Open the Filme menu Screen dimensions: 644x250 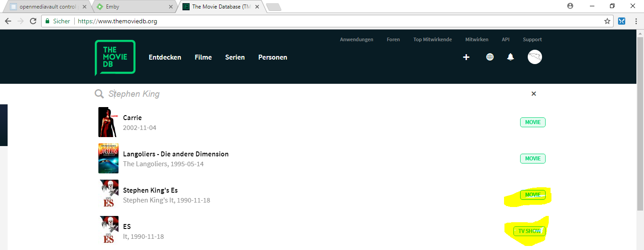[203, 57]
